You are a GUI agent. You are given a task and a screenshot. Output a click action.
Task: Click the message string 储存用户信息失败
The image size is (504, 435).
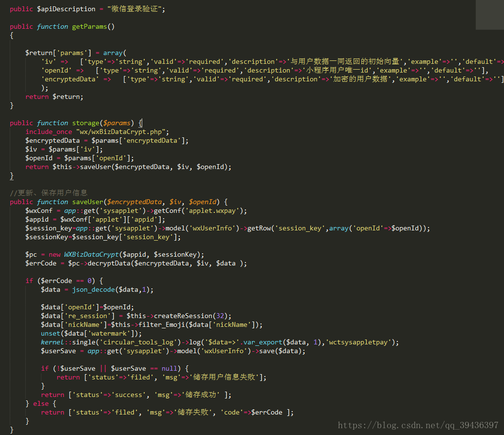point(224,378)
